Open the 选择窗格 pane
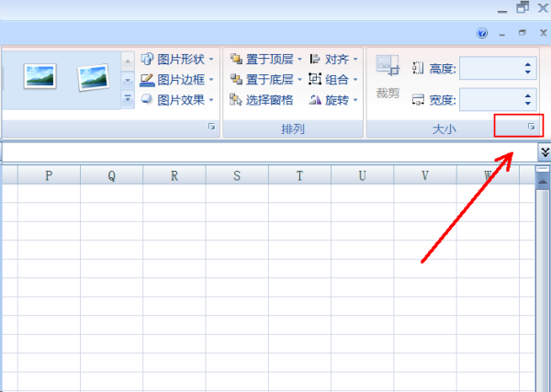Viewport: 551px width, 392px height. coord(261,100)
